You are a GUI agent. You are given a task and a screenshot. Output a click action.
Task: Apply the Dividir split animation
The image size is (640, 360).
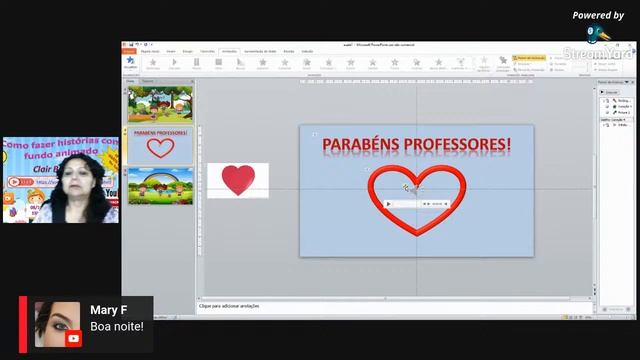(x=351, y=64)
